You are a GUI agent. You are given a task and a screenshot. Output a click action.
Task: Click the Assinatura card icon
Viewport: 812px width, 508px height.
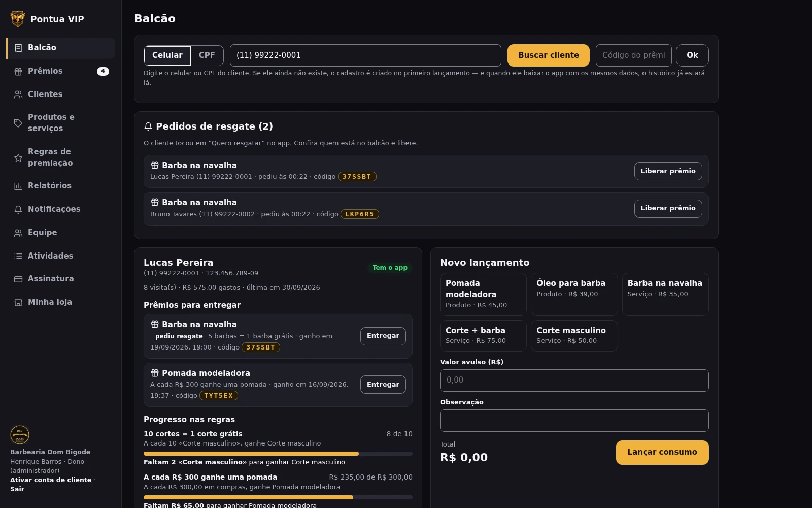pyautogui.click(x=18, y=279)
